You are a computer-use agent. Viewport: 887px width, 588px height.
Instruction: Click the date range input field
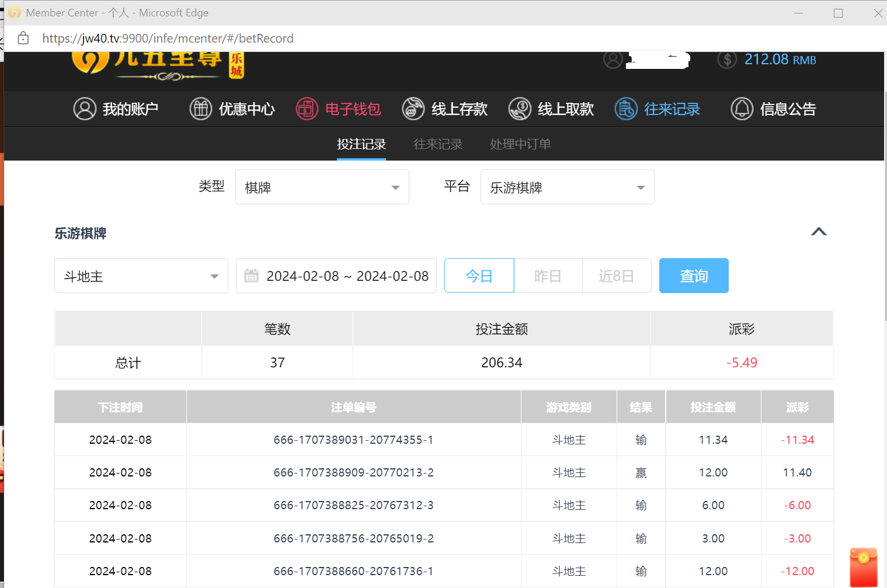click(347, 276)
